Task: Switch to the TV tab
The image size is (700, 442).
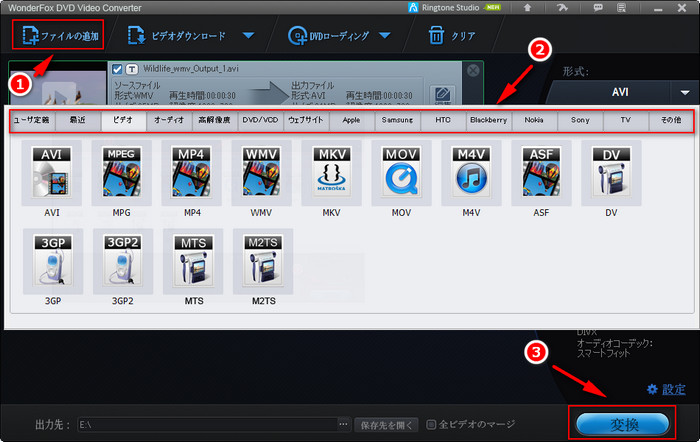Action: pyautogui.click(x=625, y=120)
